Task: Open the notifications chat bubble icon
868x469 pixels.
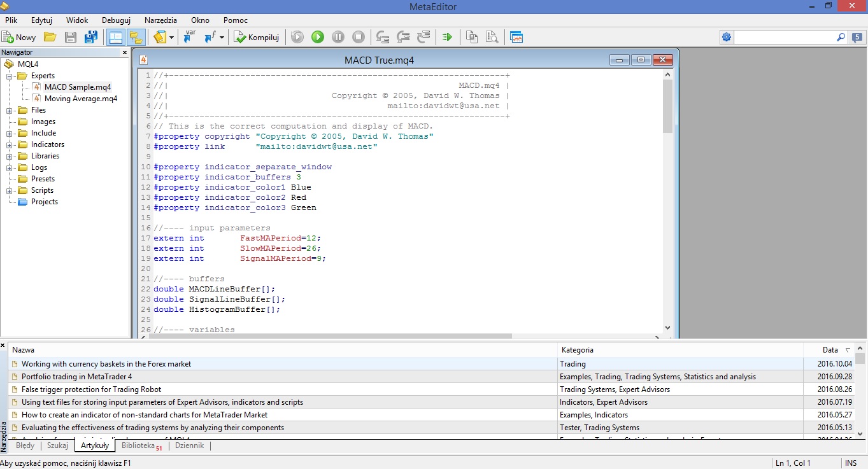Action: [x=858, y=38]
